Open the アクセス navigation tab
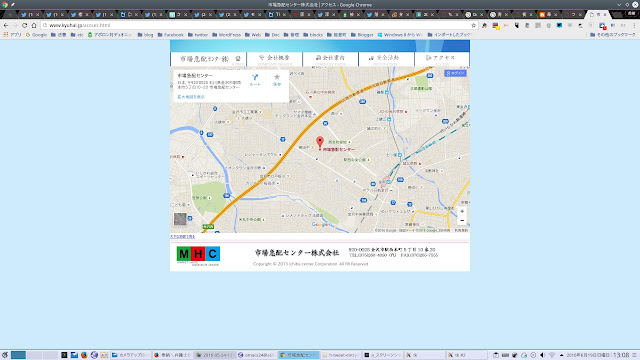The image size is (640, 360). click(442, 59)
